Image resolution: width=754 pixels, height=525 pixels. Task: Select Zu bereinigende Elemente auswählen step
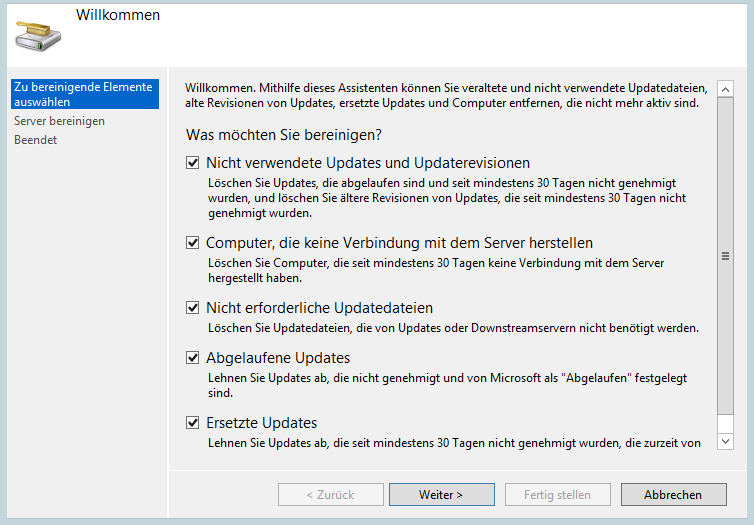[85, 94]
